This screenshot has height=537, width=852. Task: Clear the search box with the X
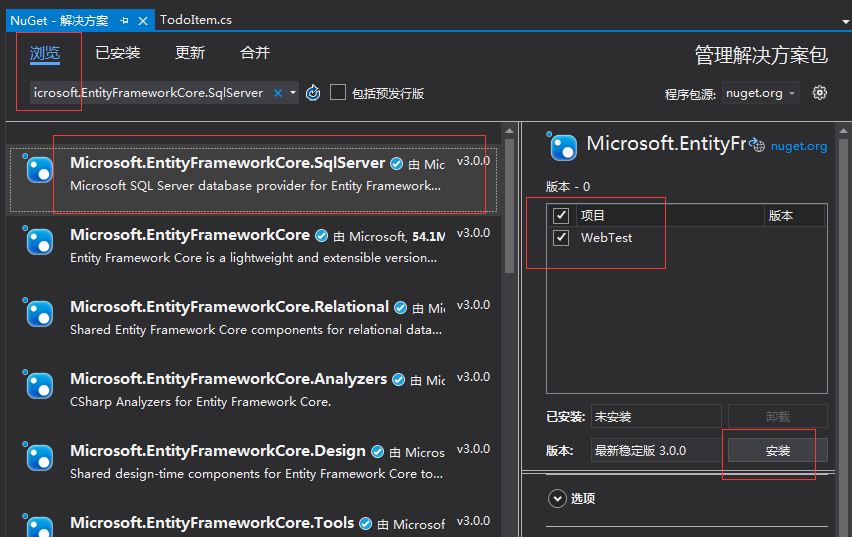click(x=278, y=93)
